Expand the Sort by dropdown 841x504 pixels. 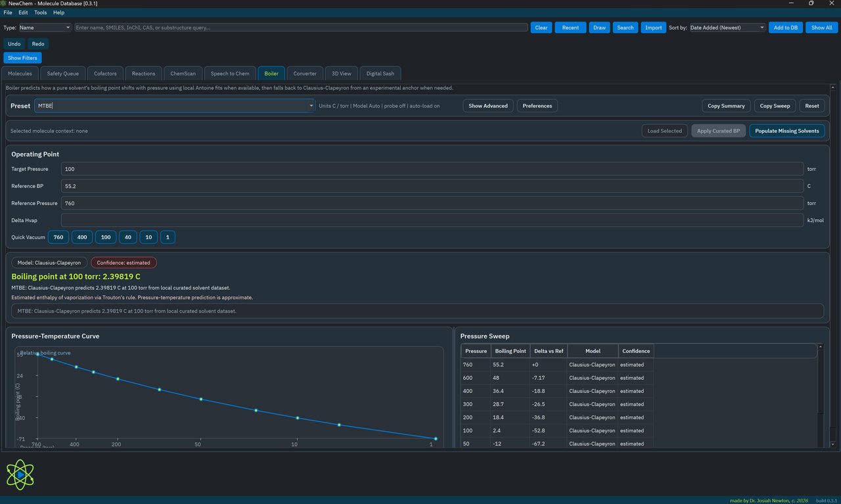[x=727, y=28]
